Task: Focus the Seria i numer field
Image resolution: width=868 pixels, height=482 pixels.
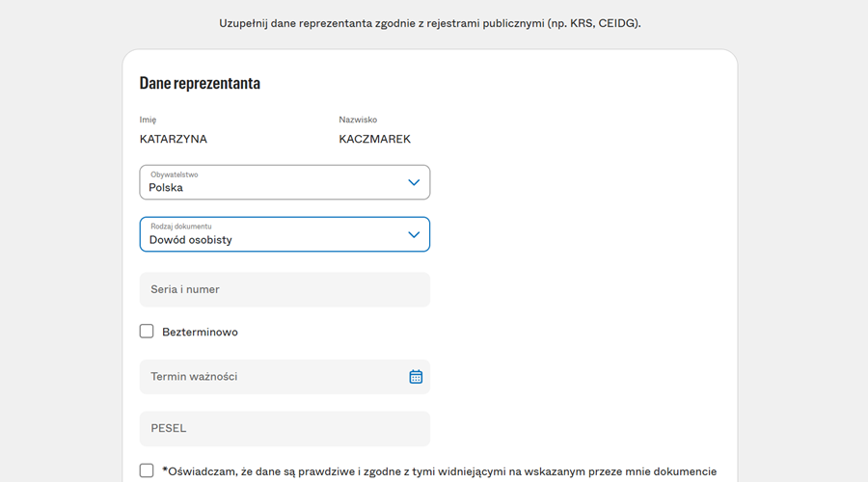Action: [285, 289]
